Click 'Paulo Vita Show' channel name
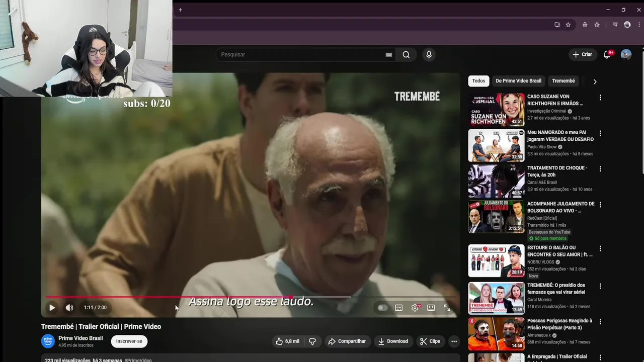Image resolution: width=644 pixels, height=362 pixels. click(x=542, y=147)
